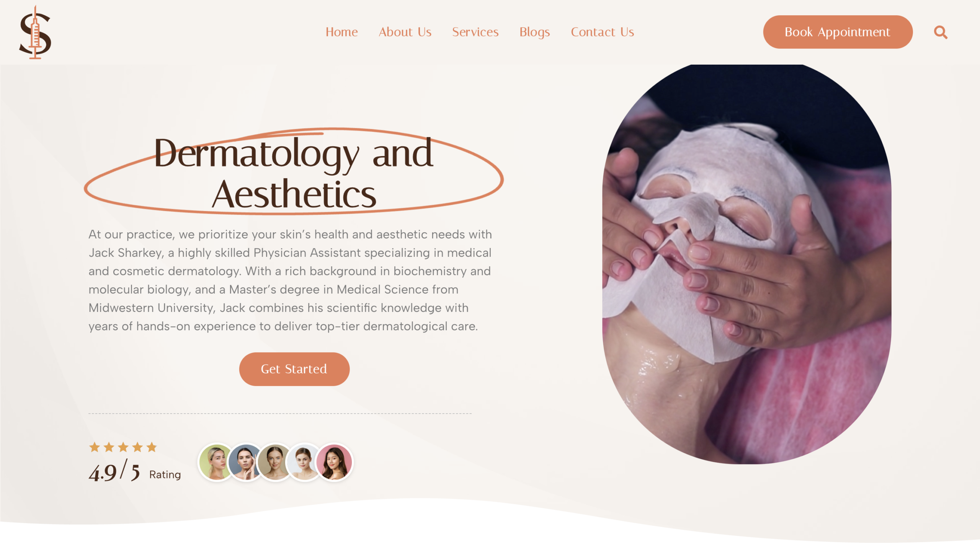Select the fourth avatar with white background
The width and height of the screenshot is (980, 551).
coord(304,462)
